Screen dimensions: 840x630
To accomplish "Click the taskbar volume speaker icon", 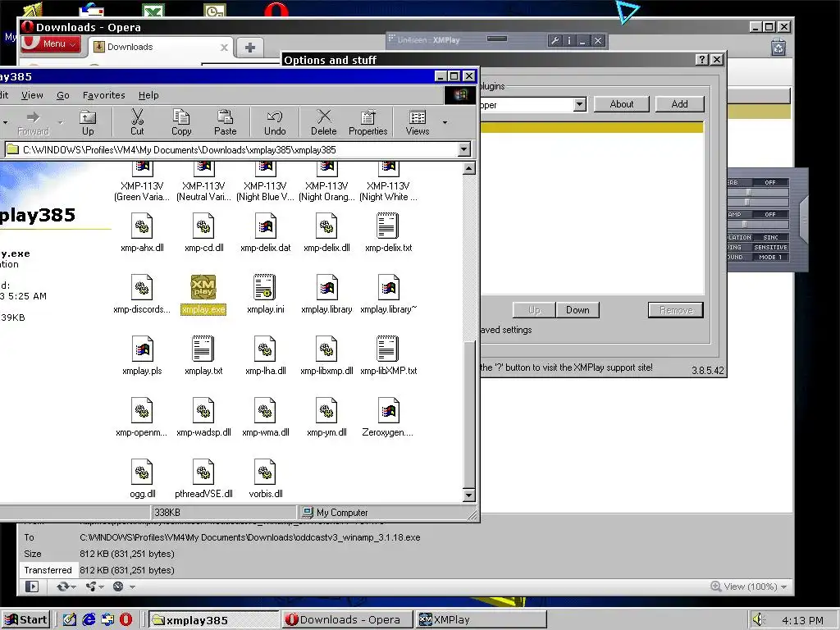I will (x=757, y=620).
